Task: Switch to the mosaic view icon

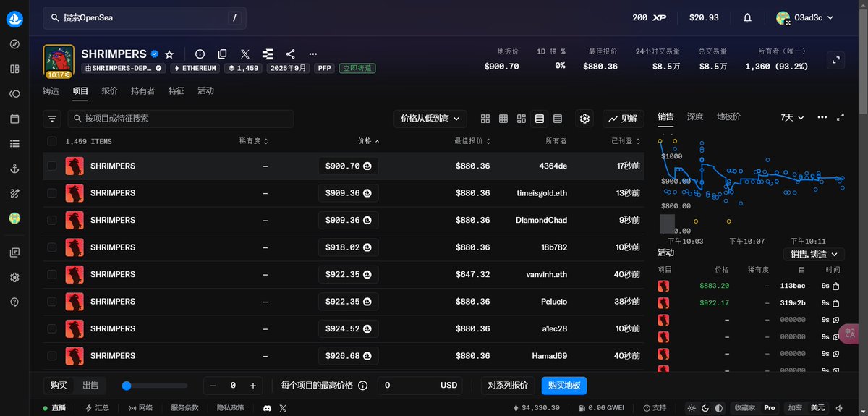Action: click(x=522, y=119)
